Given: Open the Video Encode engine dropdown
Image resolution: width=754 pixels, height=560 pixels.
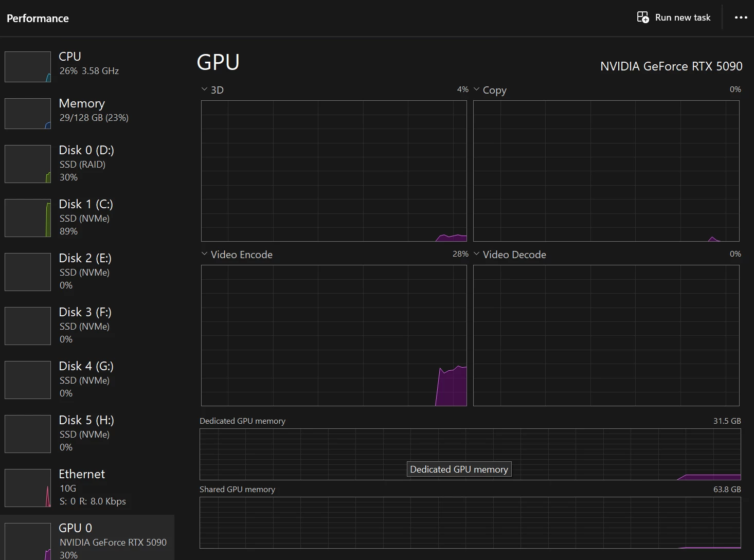Looking at the screenshot, I should [204, 254].
